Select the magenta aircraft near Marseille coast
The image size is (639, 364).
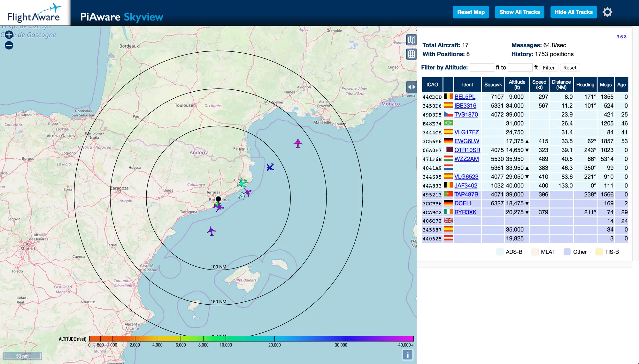pyautogui.click(x=298, y=143)
